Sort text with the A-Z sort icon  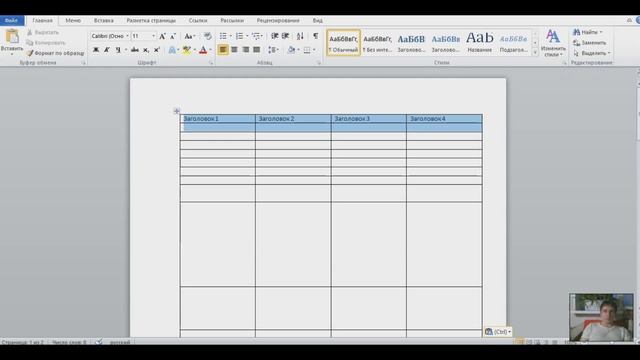(x=300, y=36)
